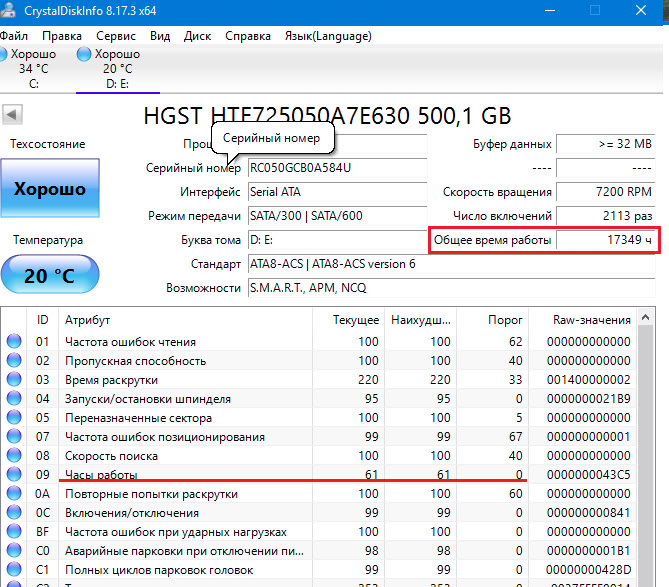Click the serial number field RC050GCB0A584U

coord(337,168)
